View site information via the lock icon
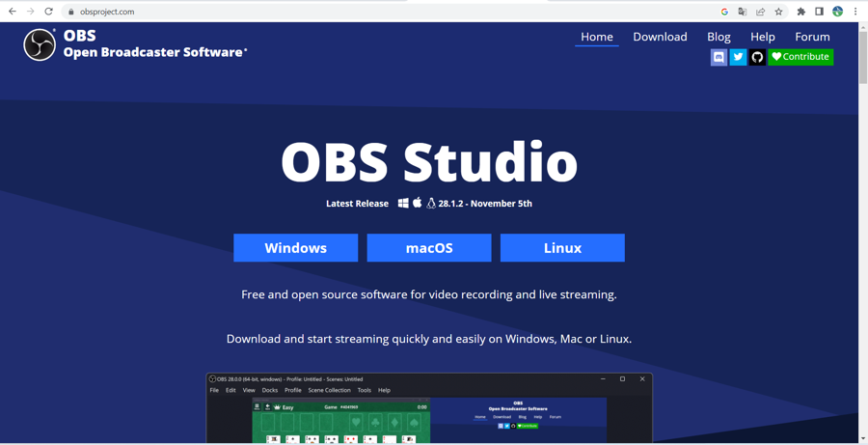The height and width of the screenshot is (445, 868). point(70,12)
